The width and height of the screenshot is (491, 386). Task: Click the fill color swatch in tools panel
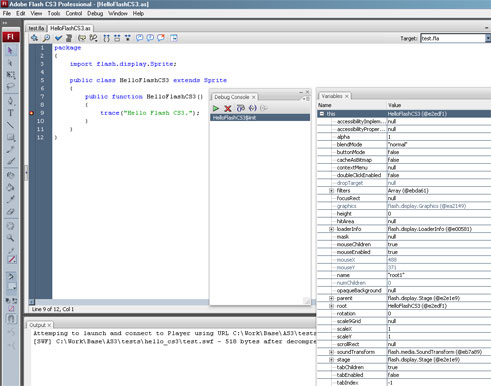pyautogui.click(x=11, y=287)
